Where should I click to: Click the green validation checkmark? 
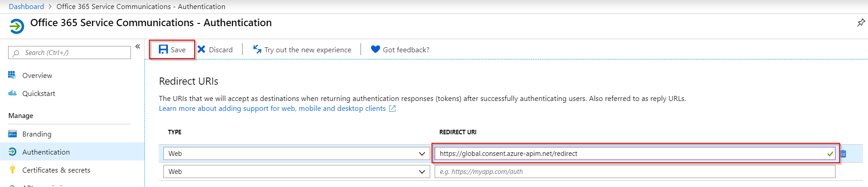click(x=830, y=154)
